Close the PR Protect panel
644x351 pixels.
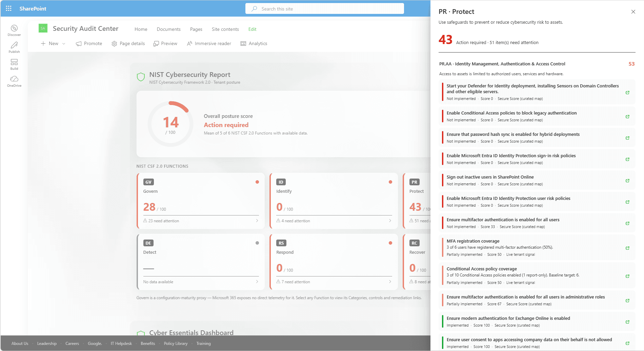(633, 12)
